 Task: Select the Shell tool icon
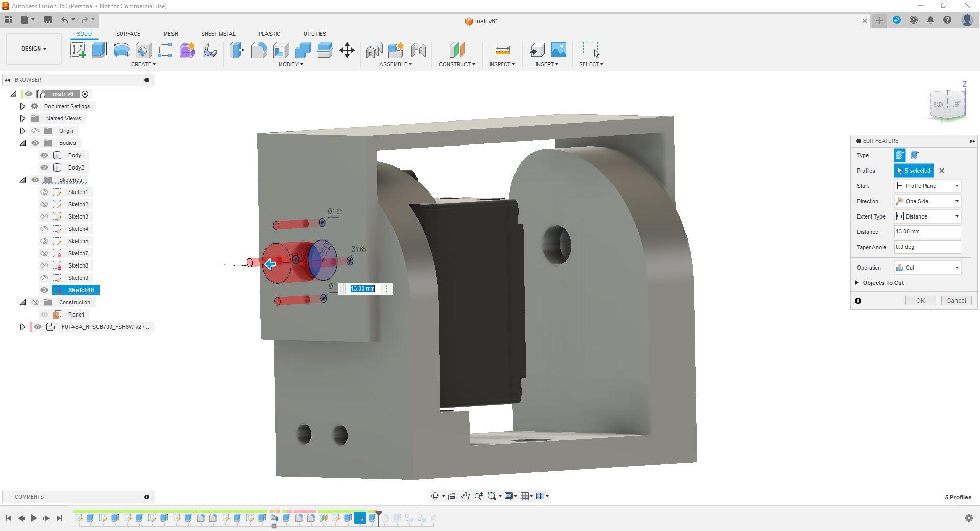coord(281,50)
